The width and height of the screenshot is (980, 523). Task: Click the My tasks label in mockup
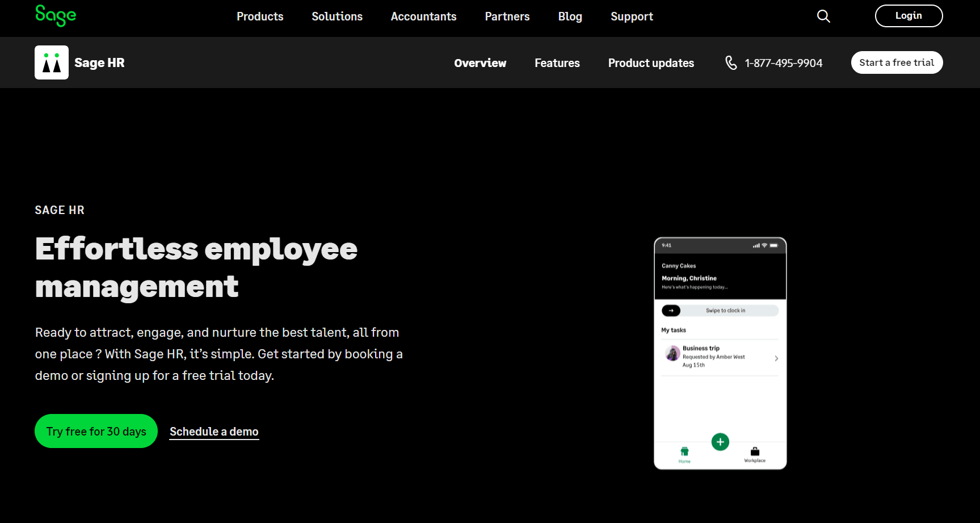coord(674,330)
